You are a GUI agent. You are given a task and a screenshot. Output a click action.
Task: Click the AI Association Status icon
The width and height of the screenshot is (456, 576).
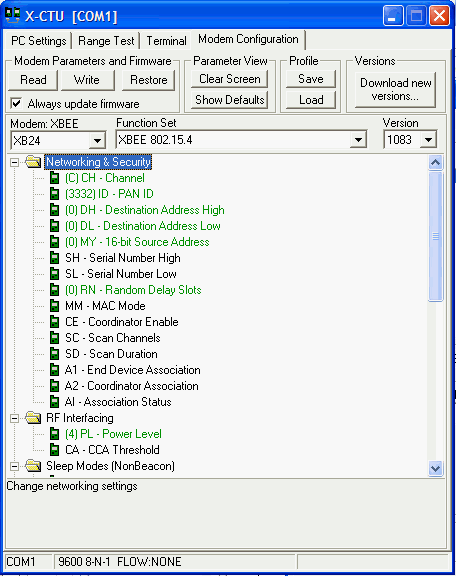(x=54, y=402)
